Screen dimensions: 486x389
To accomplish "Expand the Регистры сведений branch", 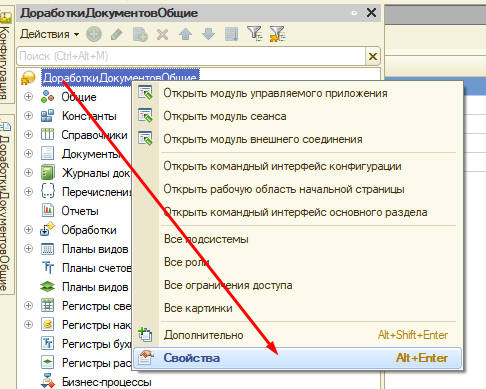I will point(29,306).
